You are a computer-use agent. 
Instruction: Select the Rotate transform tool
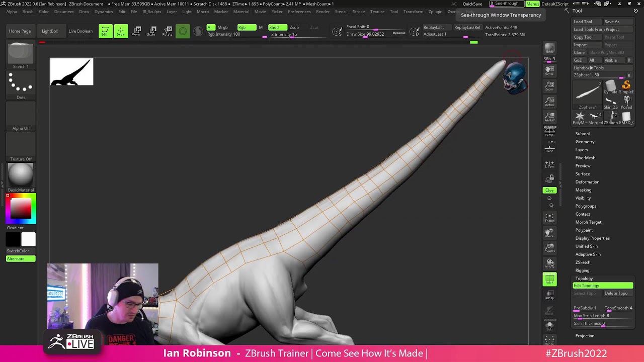[x=168, y=31]
